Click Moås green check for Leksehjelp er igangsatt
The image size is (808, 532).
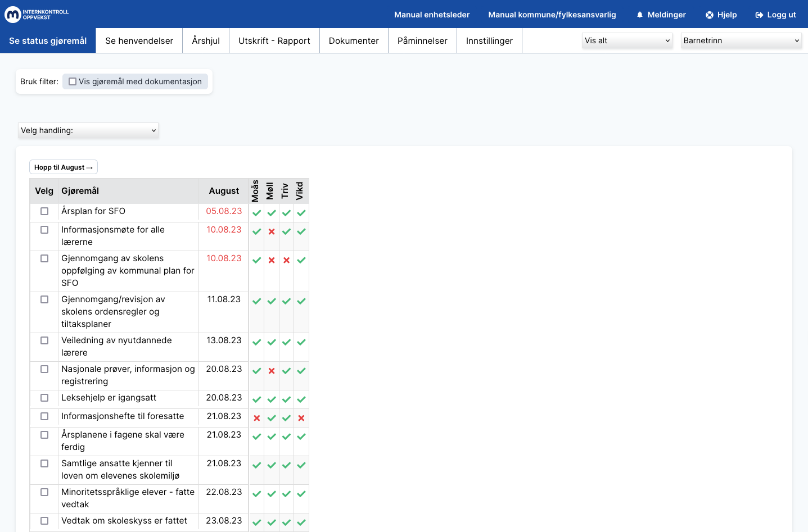coord(257,399)
